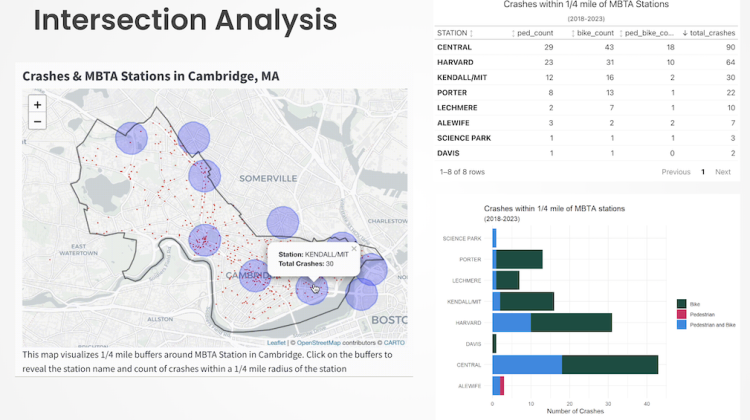Click the KENDALL/MIT bar in chart
This screenshot has height=420, width=750.
(x=523, y=302)
